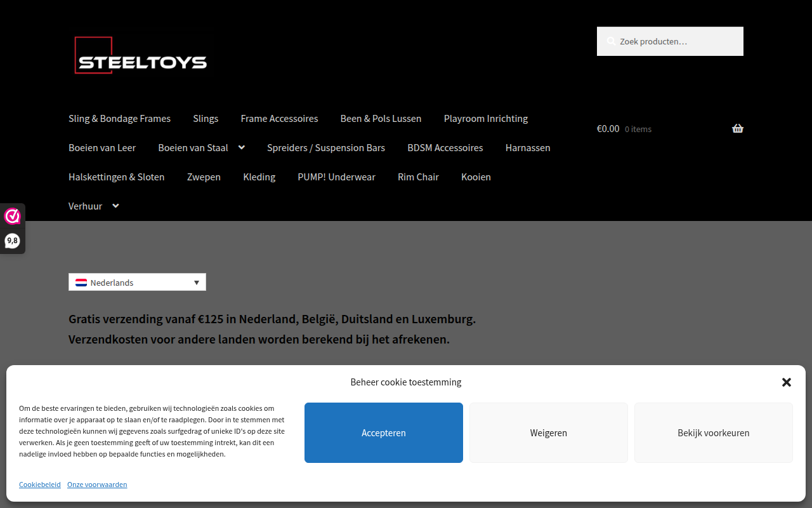Image resolution: width=812 pixels, height=508 pixels.
Task: Open the Nederlands language dropdown
Action: pos(137,282)
